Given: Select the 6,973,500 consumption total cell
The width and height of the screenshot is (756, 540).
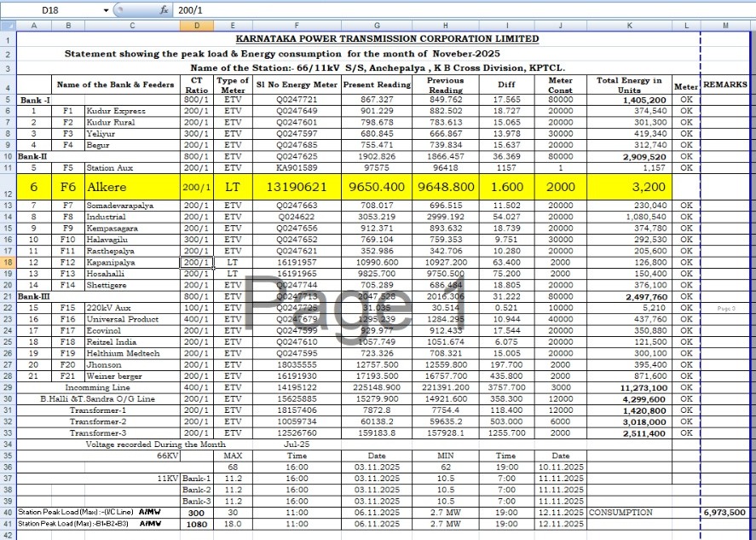Looking at the screenshot, I should coord(725,512).
